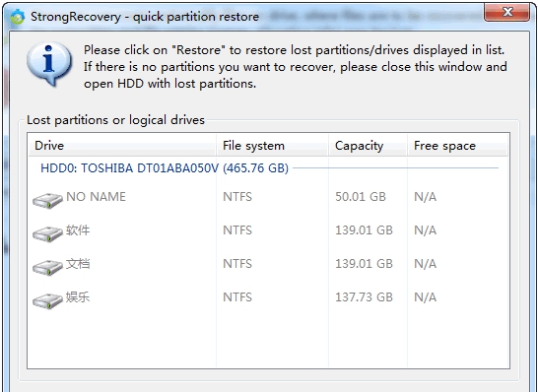Click the StrongRecovery app icon in title bar

point(17,17)
